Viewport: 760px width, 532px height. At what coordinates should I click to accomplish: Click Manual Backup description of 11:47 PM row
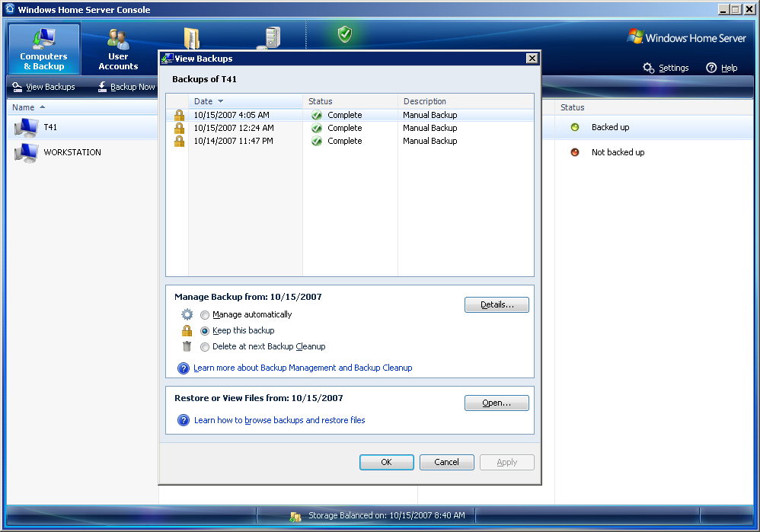[x=430, y=141]
